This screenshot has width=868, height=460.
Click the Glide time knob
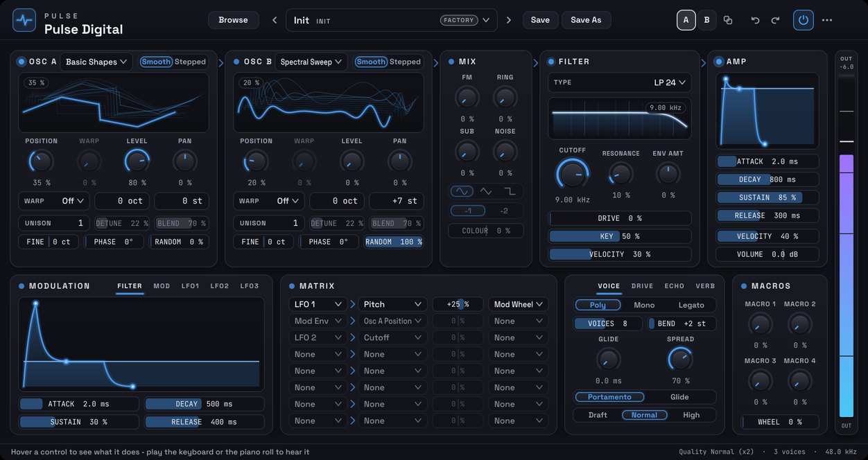pos(608,359)
